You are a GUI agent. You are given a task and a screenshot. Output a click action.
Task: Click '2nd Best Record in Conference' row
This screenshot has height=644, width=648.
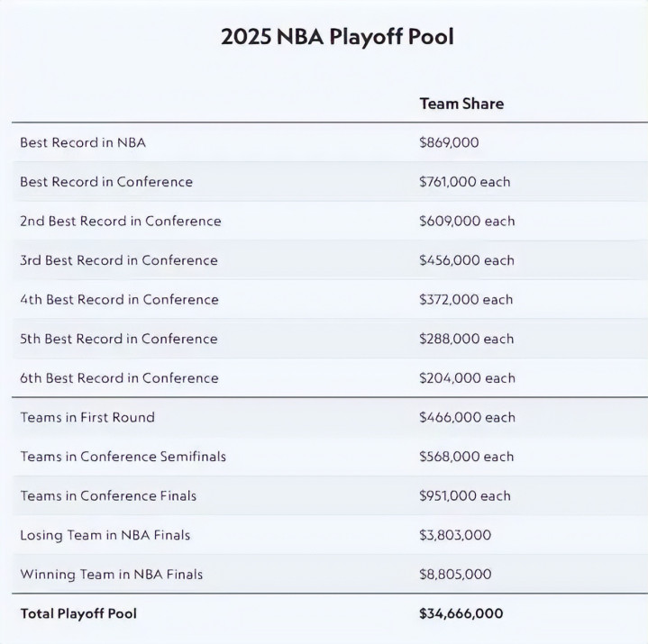pos(121,221)
